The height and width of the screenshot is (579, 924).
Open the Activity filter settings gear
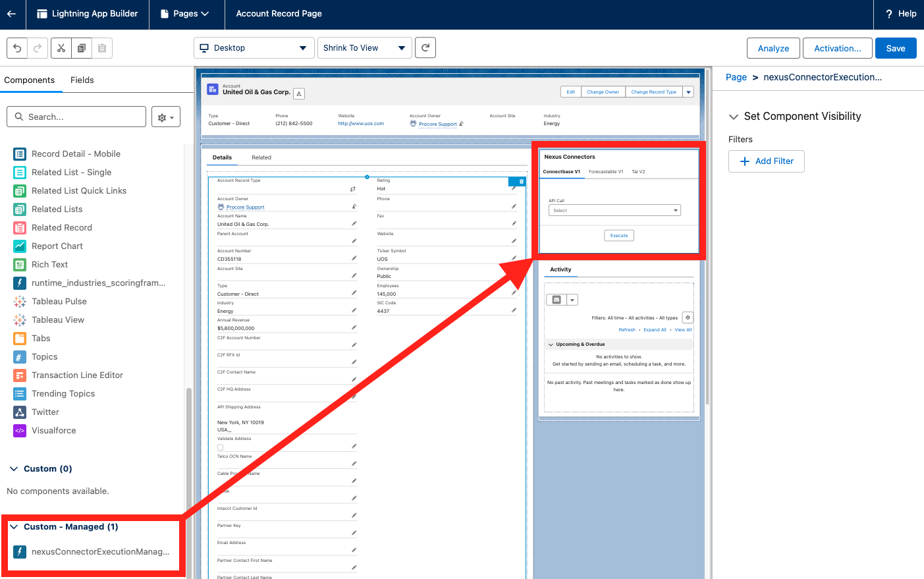point(688,317)
